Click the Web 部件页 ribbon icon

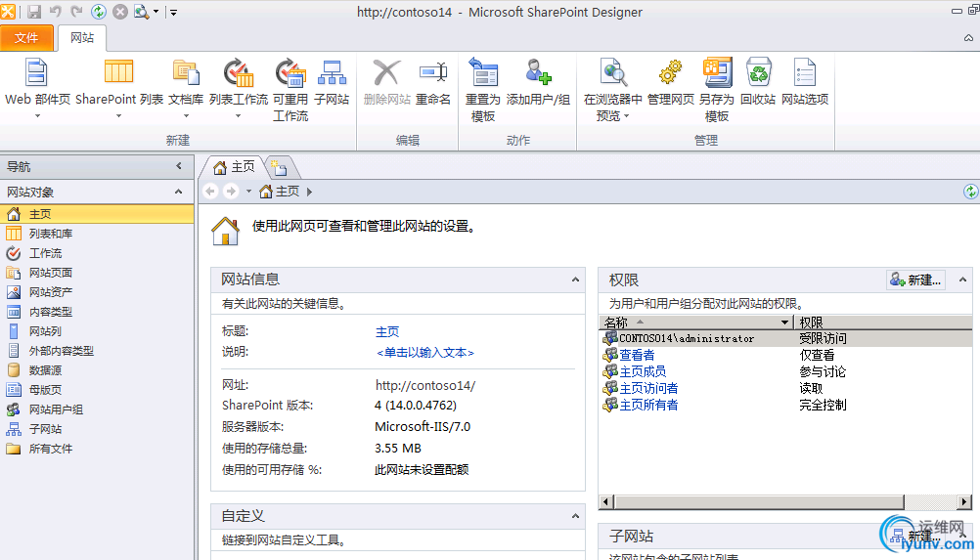[36, 72]
